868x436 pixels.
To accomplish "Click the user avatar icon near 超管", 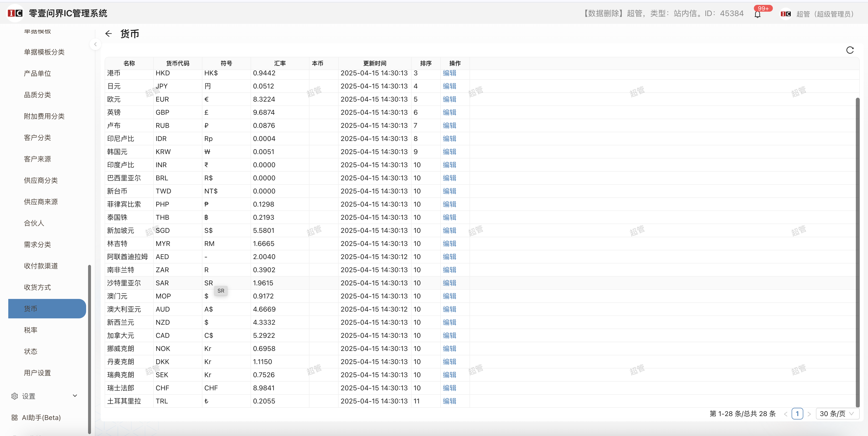I will tap(786, 14).
